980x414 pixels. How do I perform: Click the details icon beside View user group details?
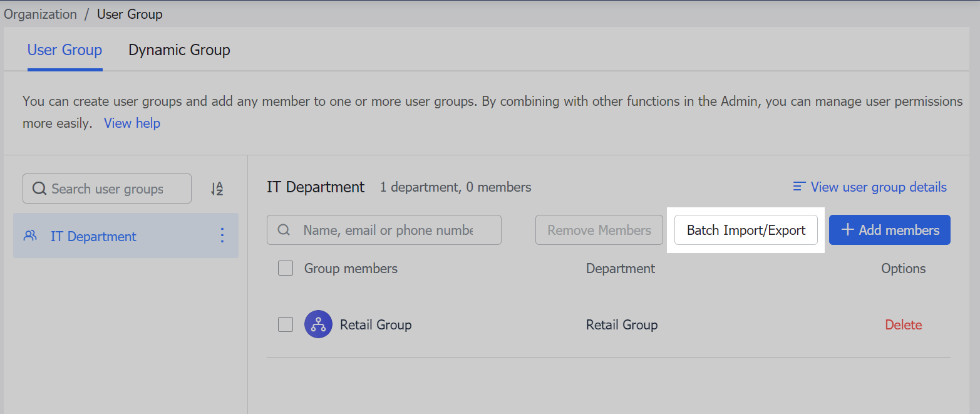798,186
